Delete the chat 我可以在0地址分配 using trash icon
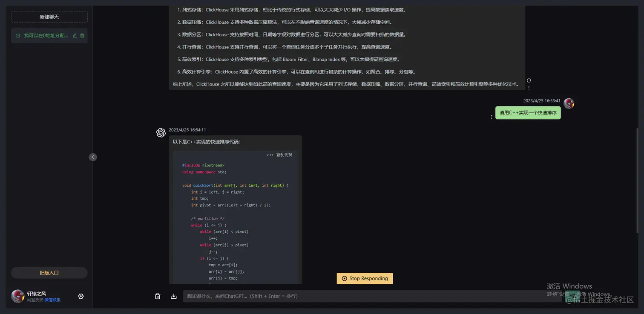Viewport: 644px width, 314px height. (82, 36)
